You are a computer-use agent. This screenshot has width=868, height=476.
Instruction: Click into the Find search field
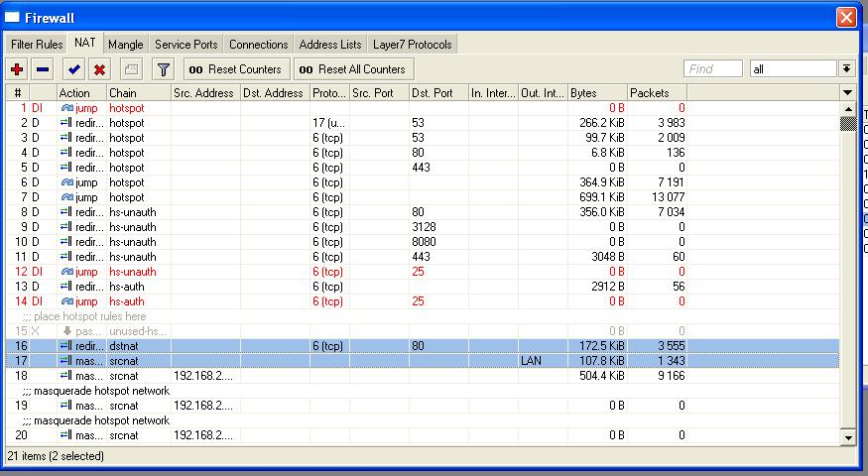tap(713, 68)
